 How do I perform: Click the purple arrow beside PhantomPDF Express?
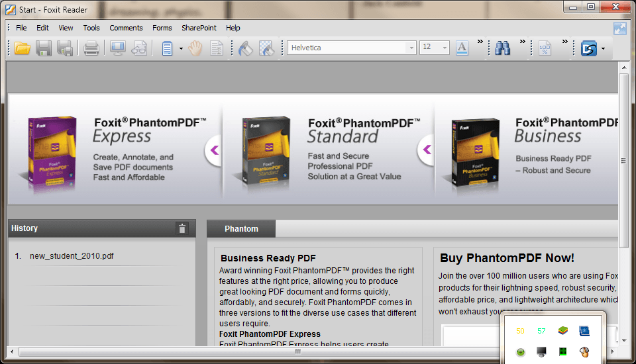(214, 150)
